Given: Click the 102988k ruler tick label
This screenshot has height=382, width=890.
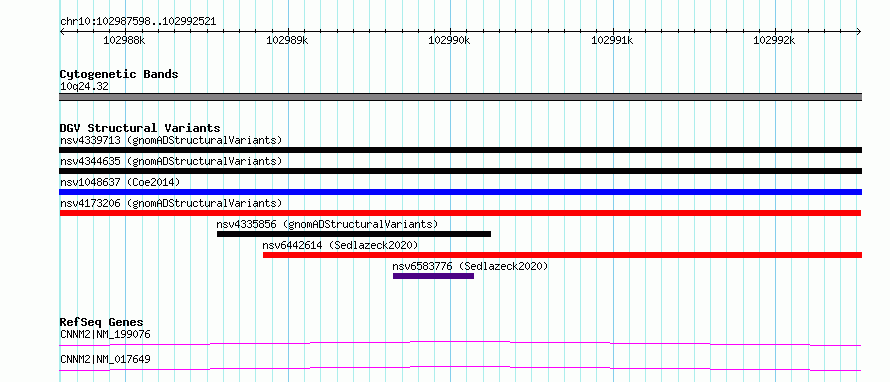Looking at the screenshot, I should click(125, 40).
